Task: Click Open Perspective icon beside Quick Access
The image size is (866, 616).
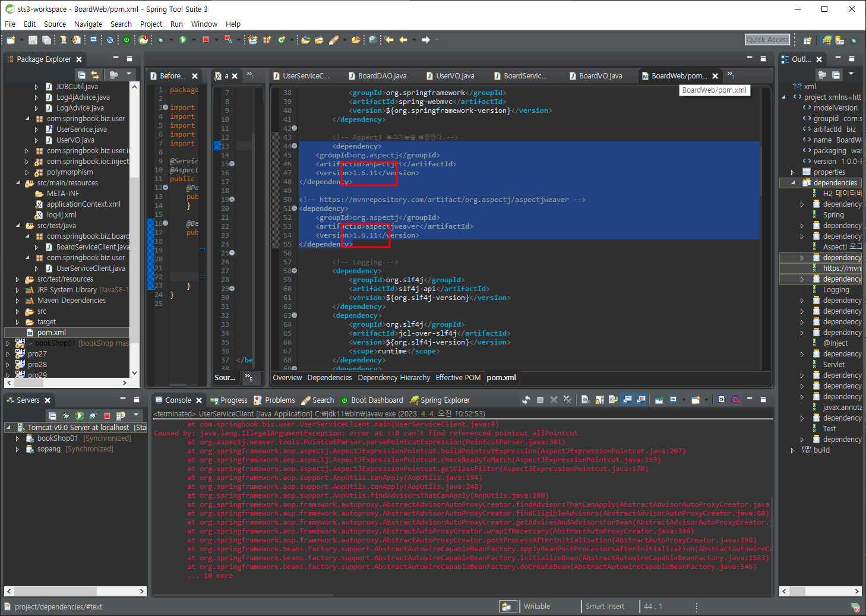Action: [x=807, y=40]
